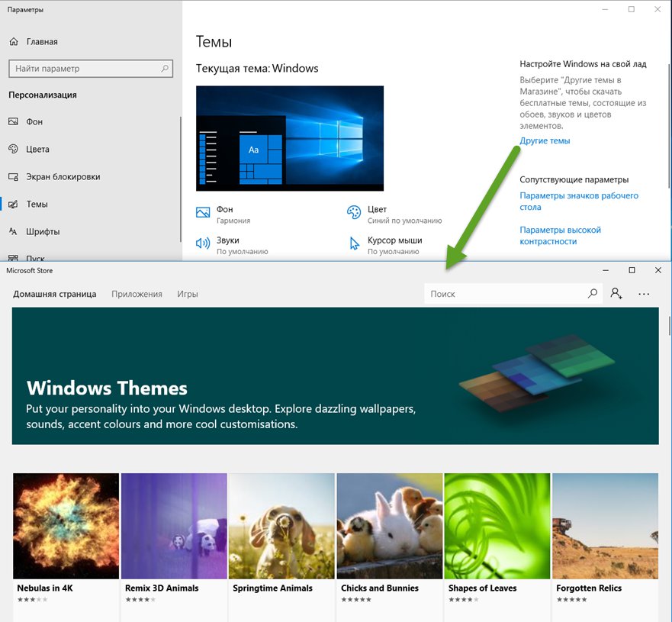672x622 pixels.
Task: Click star rating under Nebulas in 4K
Action: pyautogui.click(x=33, y=599)
